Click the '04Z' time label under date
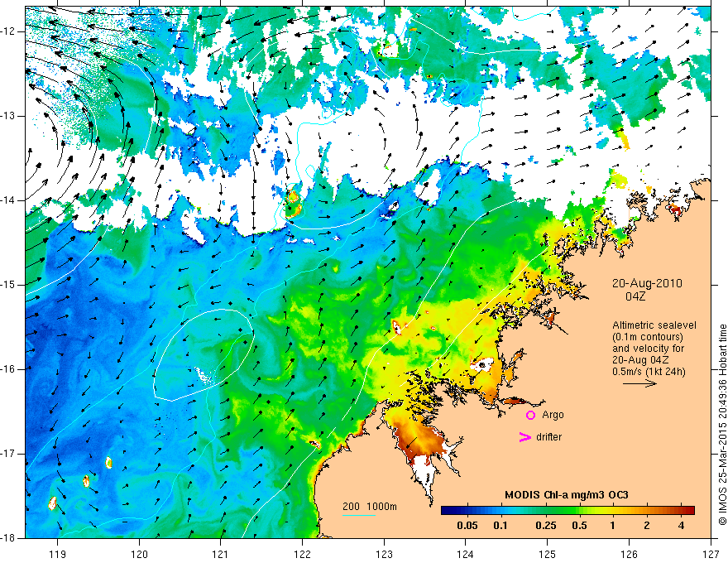Image resolution: width=728 pixels, height=563 pixels. [635, 296]
